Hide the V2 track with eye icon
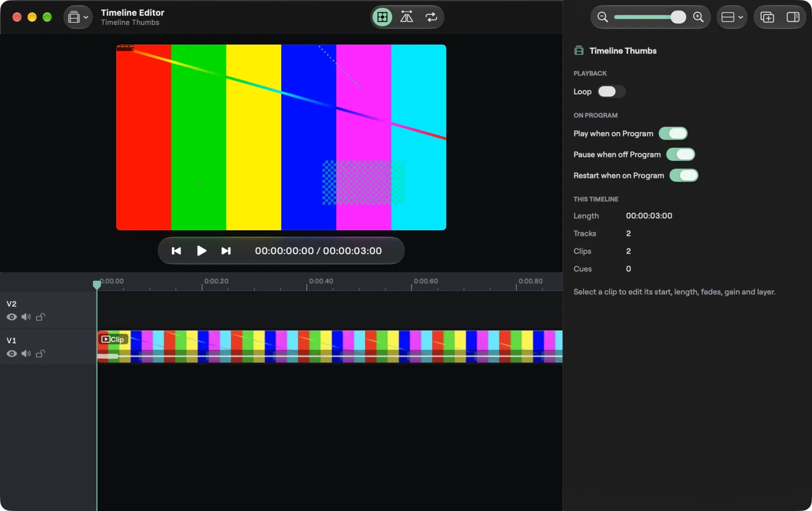Screen dimensions: 812x511 point(12,317)
